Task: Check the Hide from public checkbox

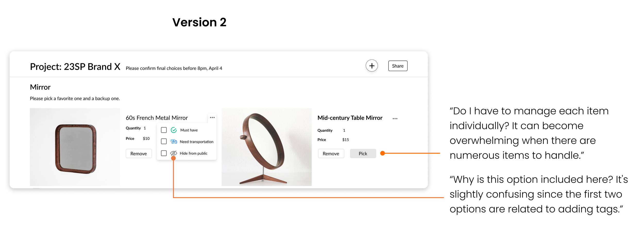Action: tap(164, 153)
